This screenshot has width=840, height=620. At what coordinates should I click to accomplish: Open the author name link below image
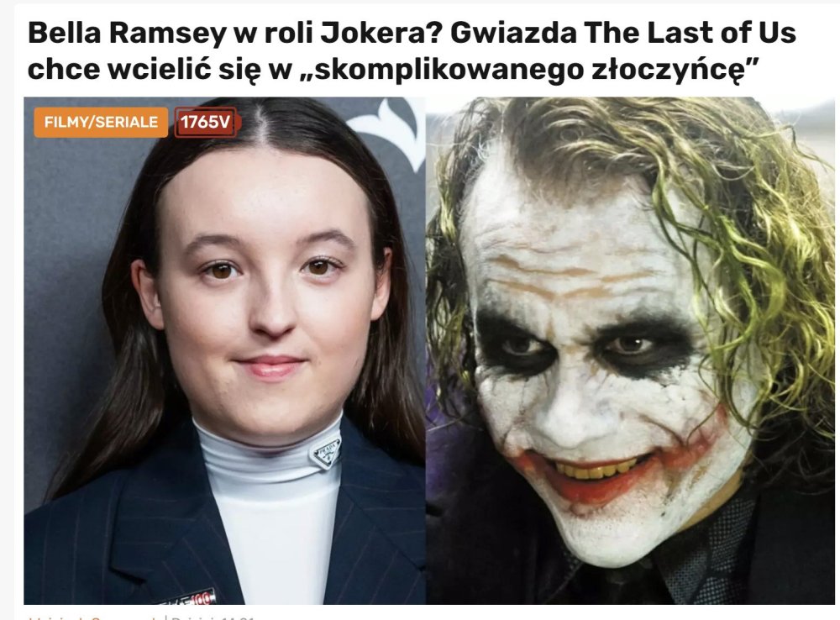[x=94, y=617]
